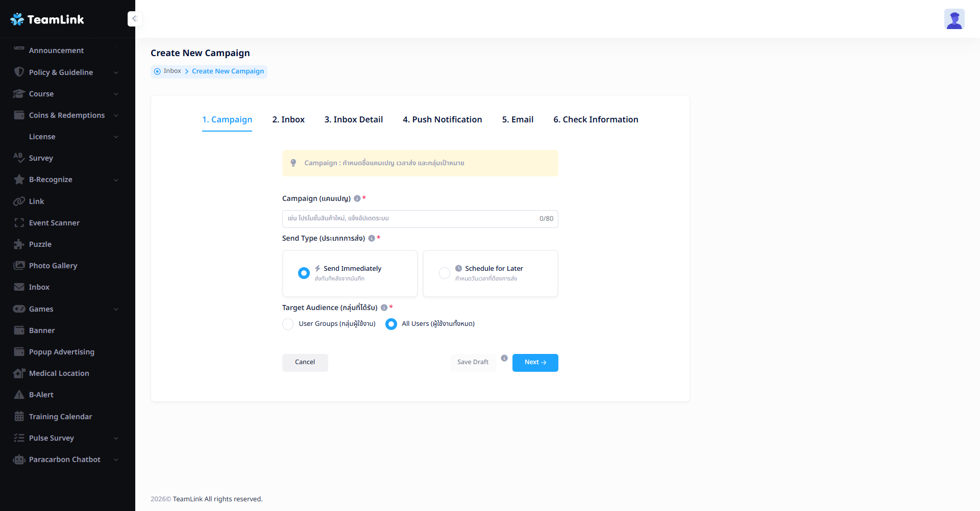Expand the Coins & Redemptions submenu
The width and height of the screenshot is (980, 511).
pyautogui.click(x=66, y=115)
